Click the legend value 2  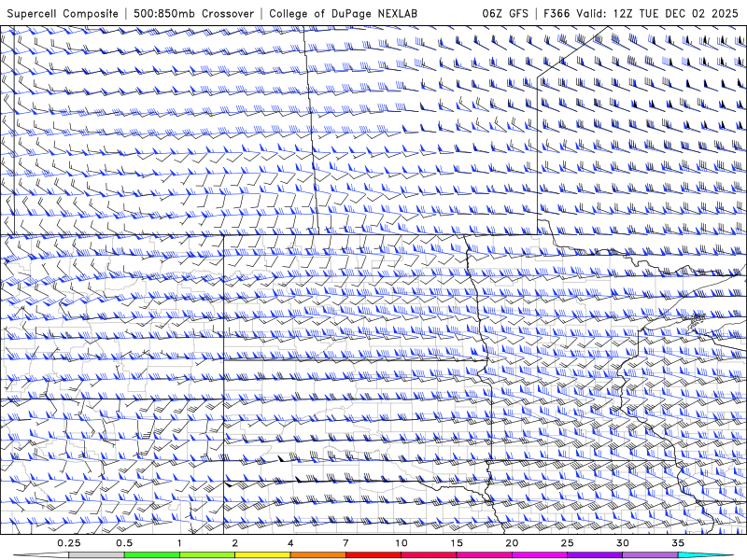[235, 543]
